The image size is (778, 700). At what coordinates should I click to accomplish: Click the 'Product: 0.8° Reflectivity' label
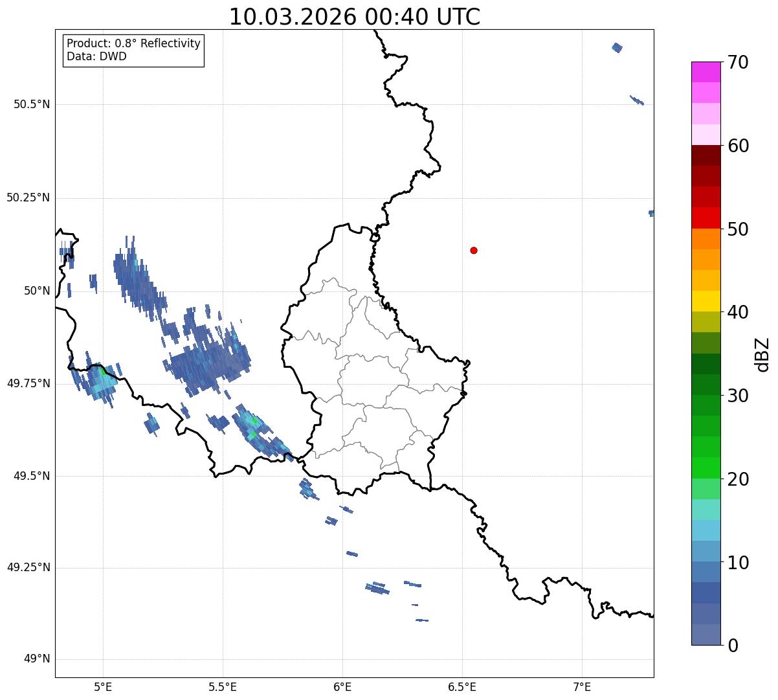pyautogui.click(x=134, y=43)
